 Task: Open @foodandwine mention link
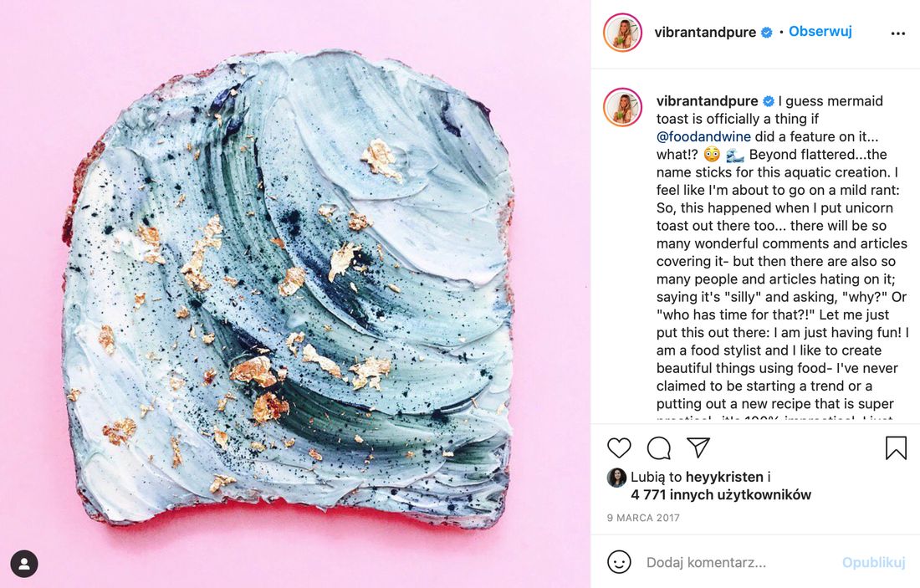pos(703,136)
